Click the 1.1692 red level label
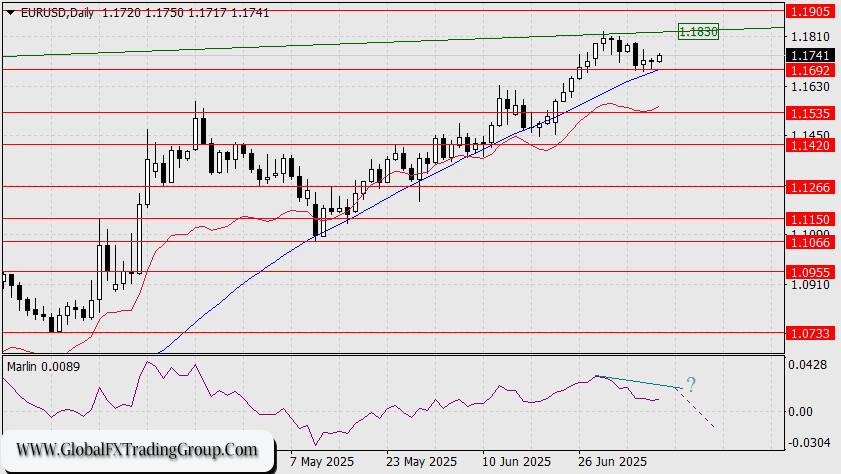Viewport: 841px width, 474px height. [809, 71]
